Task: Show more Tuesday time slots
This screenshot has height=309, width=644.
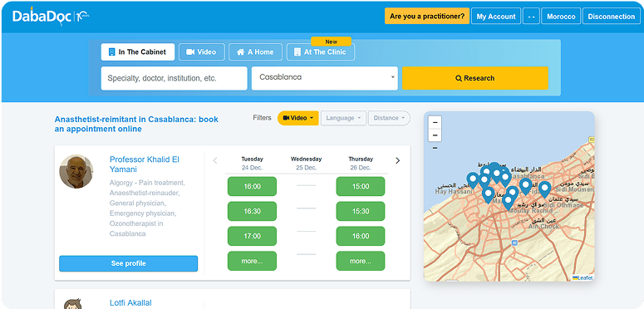Action: tap(252, 261)
